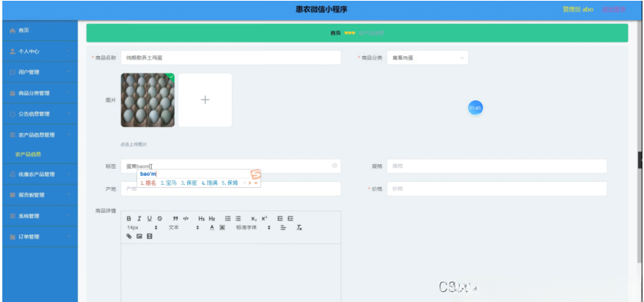This screenshot has width=644, height=302.
Task: Click the 管理员 abo account label
Action: tap(578, 9)
